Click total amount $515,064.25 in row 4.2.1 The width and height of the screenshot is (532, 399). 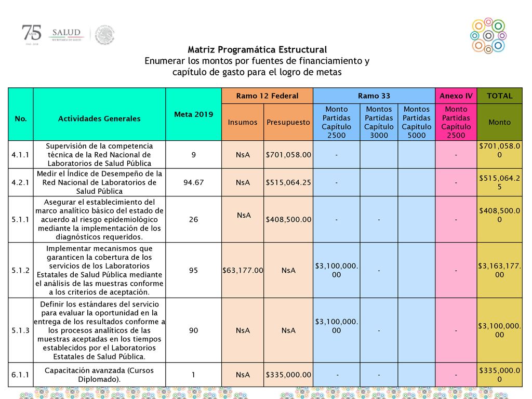499,182
